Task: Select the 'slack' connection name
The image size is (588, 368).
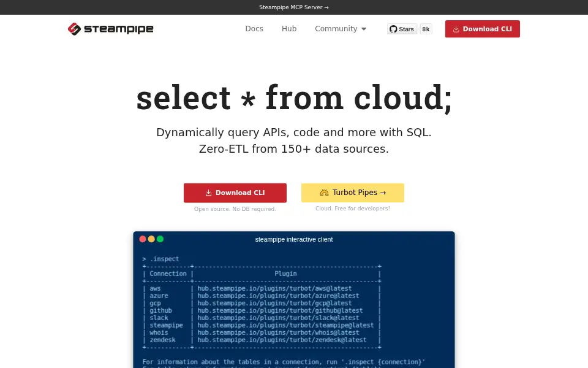Action: tap(159, 318)
